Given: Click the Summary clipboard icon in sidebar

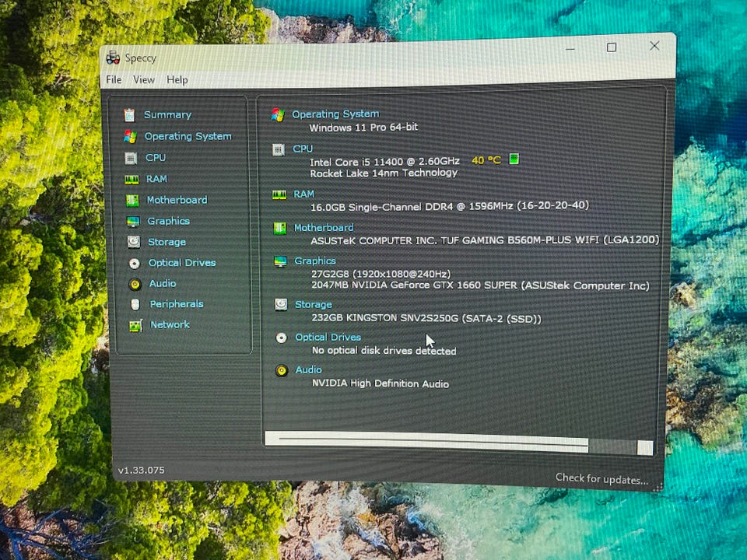Looking at the screenshot, I should click(x=129, y=115).
